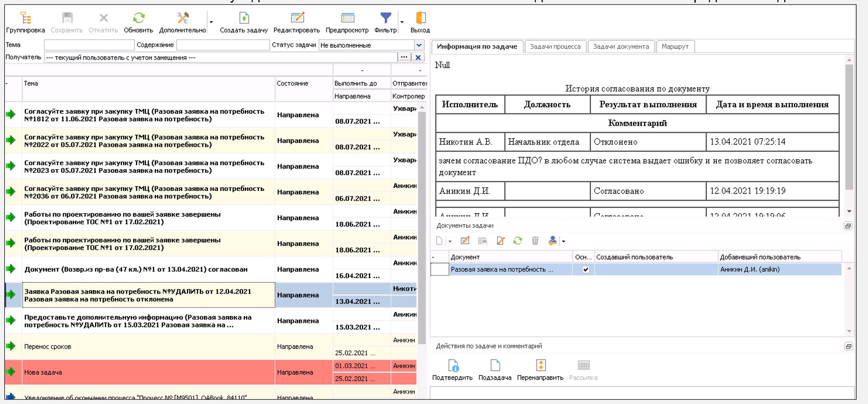
Task: Clear the Получатель field with X button
Action: 418,58
